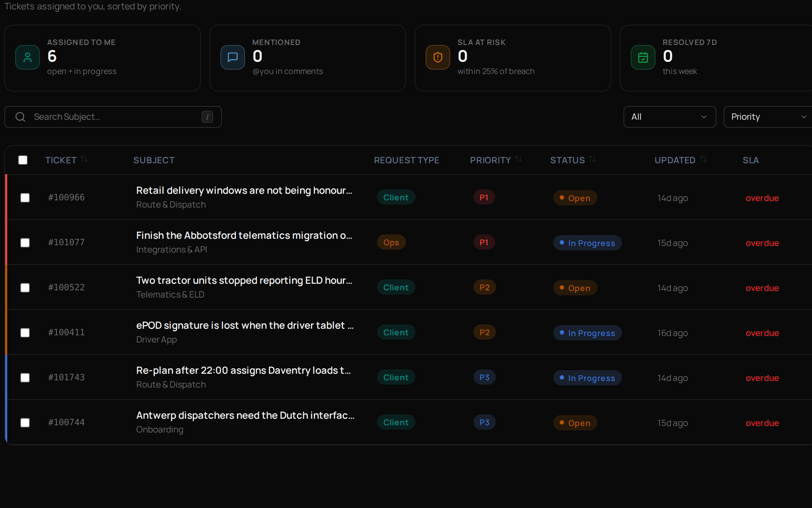Click ticket number #100744
The width and height of the screenshot is (812, 508).
point(66,422)
